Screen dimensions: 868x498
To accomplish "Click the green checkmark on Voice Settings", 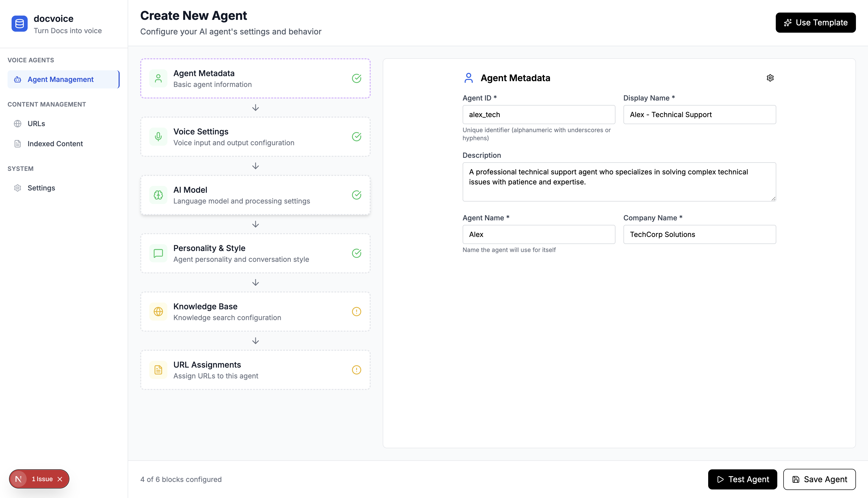I will click(x=356, y=137).
